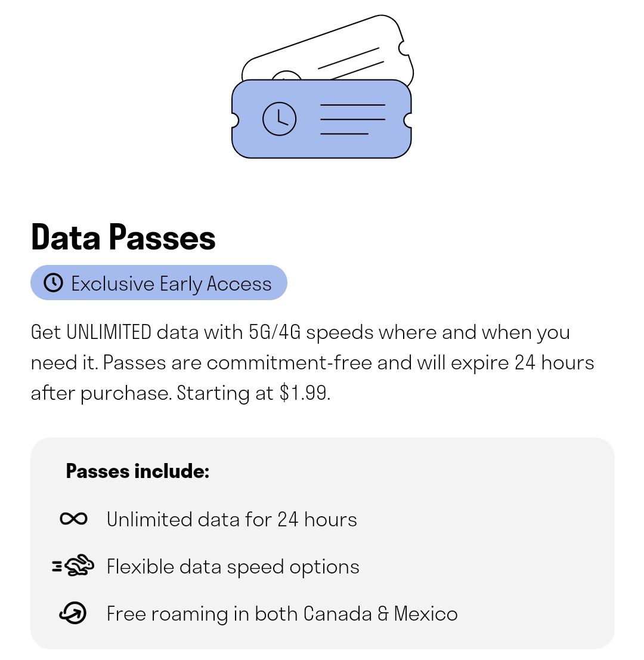The width and height of the screenshot is (644, 660).
Task: Click the Data Passes heading
Action: point(123,238)
